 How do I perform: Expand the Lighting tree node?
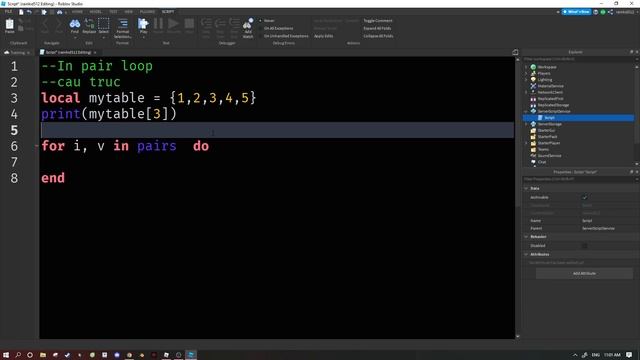pos(526,80)
